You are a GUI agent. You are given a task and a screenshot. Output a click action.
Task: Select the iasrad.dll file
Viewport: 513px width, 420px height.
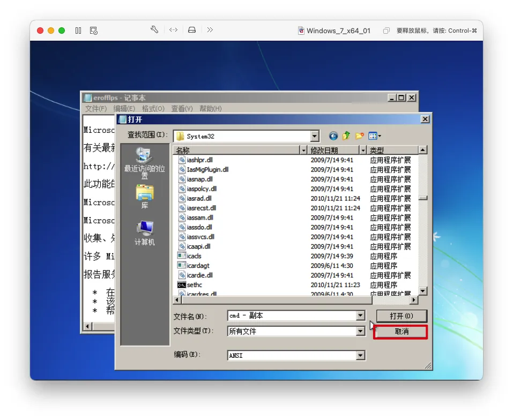[199, 198]
